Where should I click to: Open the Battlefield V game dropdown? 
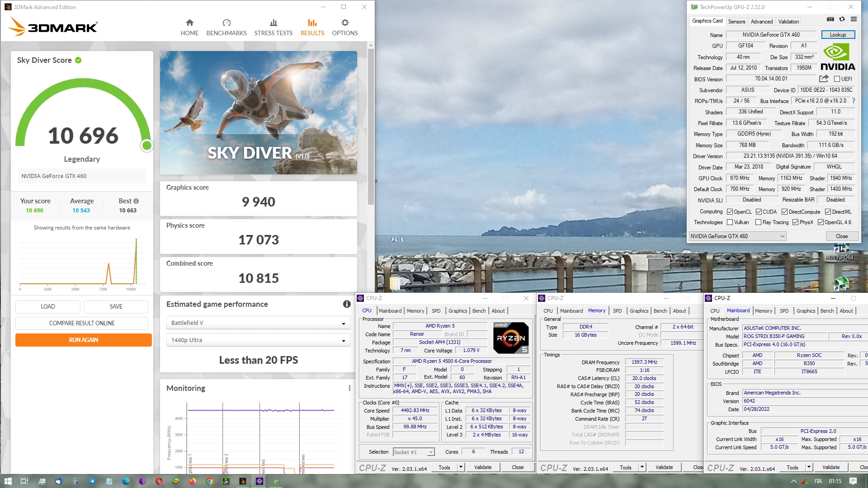tap(258, 323)
